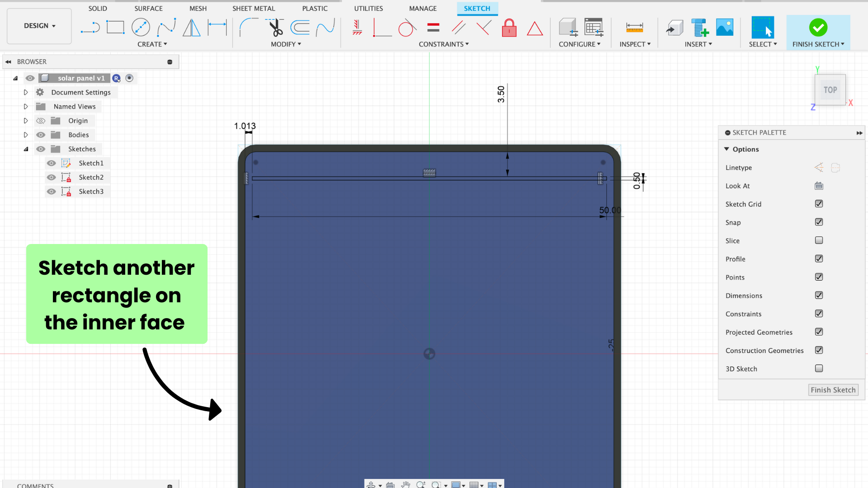Hide Sketch1 using its eye icon
The height and width of the screenshot is (488, 868).
pyautogui.click(x=52, y=163)
